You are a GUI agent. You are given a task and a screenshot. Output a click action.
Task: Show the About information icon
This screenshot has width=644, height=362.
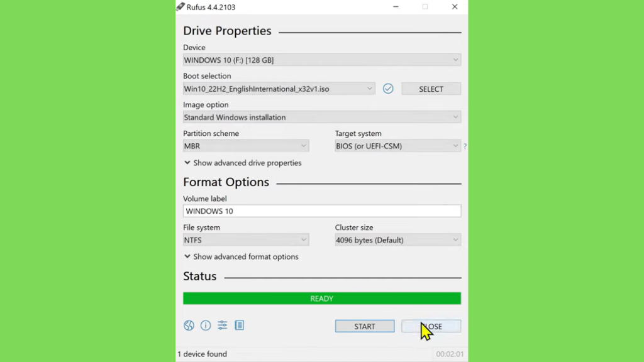click(206, 326)
